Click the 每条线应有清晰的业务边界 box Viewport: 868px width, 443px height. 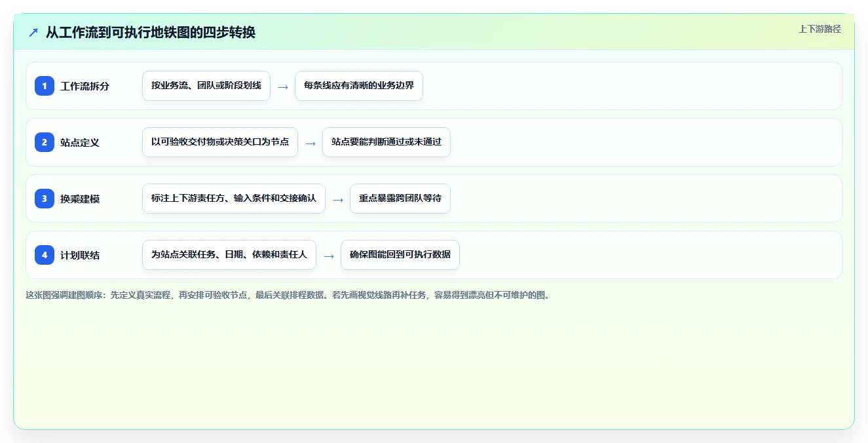pos(359,86)
